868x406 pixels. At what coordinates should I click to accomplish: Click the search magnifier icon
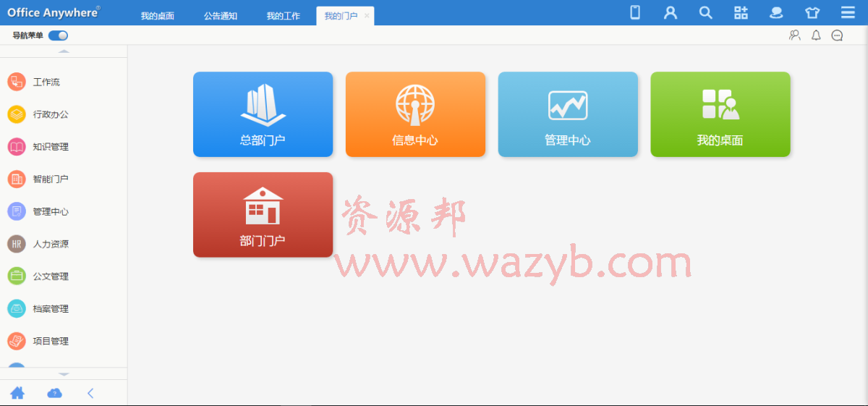click(705, 12)
